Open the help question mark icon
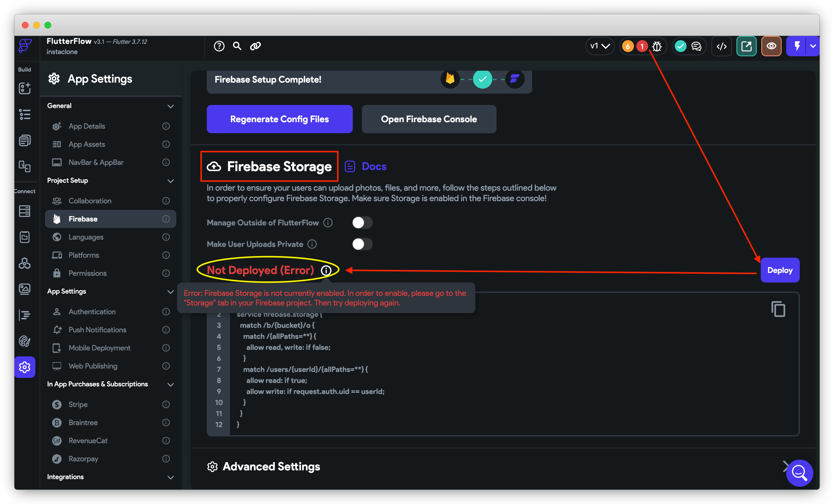This screenshot has width=834, height=504. pos(219,46)
